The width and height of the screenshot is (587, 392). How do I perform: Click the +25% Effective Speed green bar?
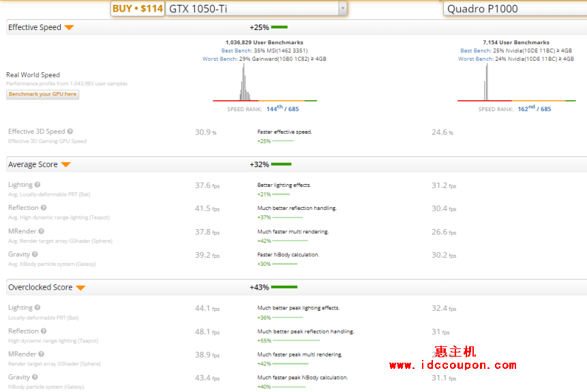(x=280, y=27)
